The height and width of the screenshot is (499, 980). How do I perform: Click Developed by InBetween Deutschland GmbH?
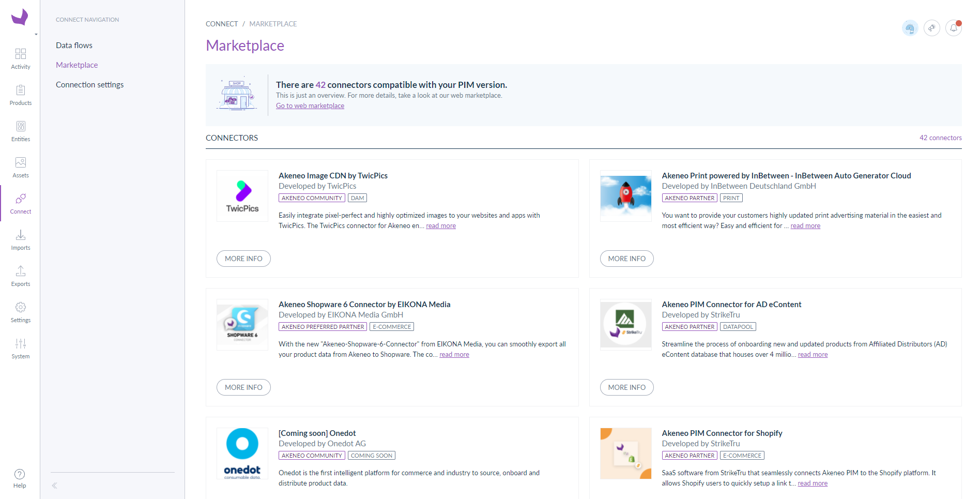pos(739,186)
